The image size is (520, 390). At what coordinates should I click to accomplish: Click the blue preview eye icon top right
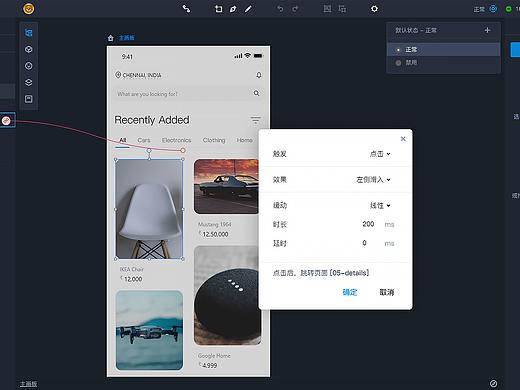[x=493, y=9]
